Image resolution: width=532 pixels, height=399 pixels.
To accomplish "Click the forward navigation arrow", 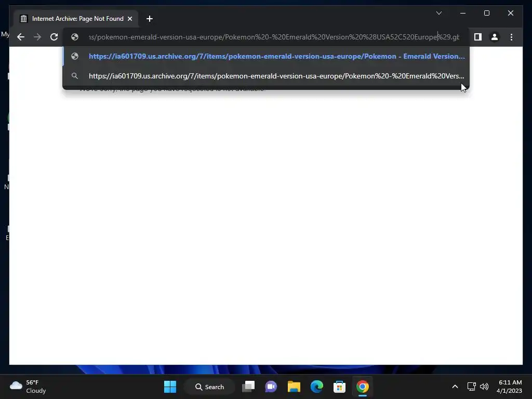I will click(x=37, y=37).
